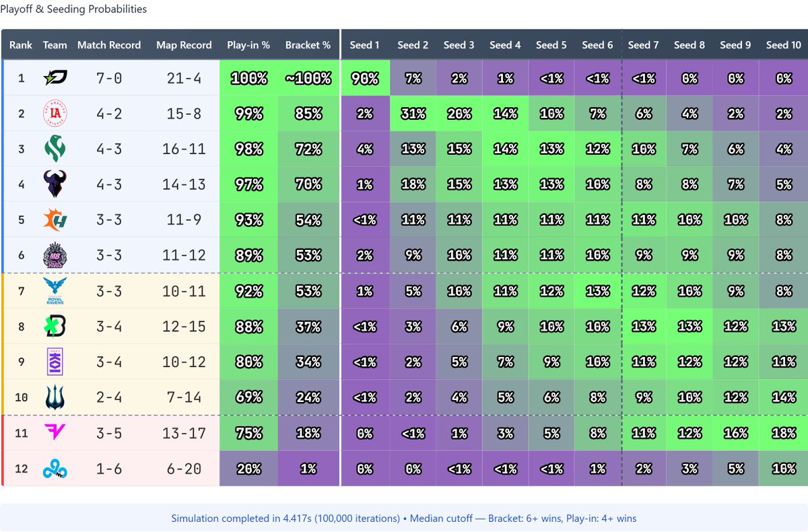The width and height of the screenshot is (808, 532).
Task: Click the 75% Play-in cell
Action: [x=248, y=432]
